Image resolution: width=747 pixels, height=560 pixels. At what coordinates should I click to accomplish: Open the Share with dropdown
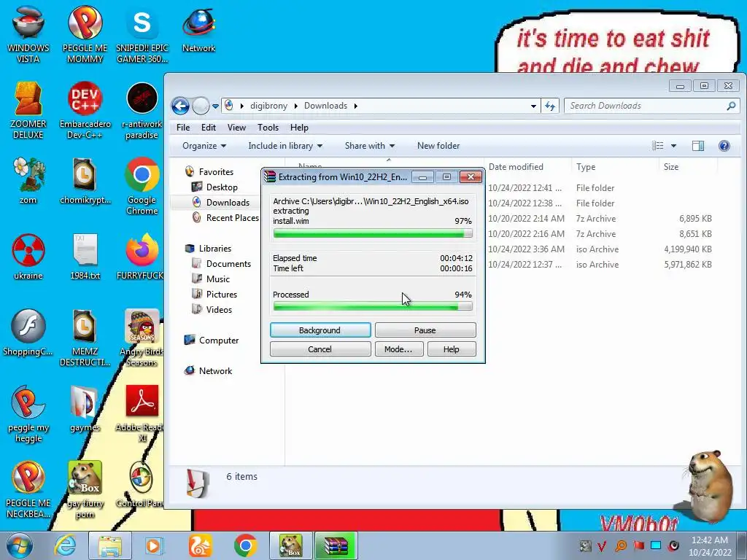click(370, 146)
